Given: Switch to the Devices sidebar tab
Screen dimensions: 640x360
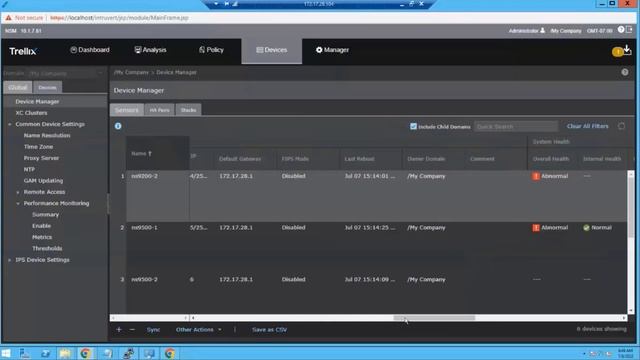Looking at the screenshot, I should click(x=47, y=87).
